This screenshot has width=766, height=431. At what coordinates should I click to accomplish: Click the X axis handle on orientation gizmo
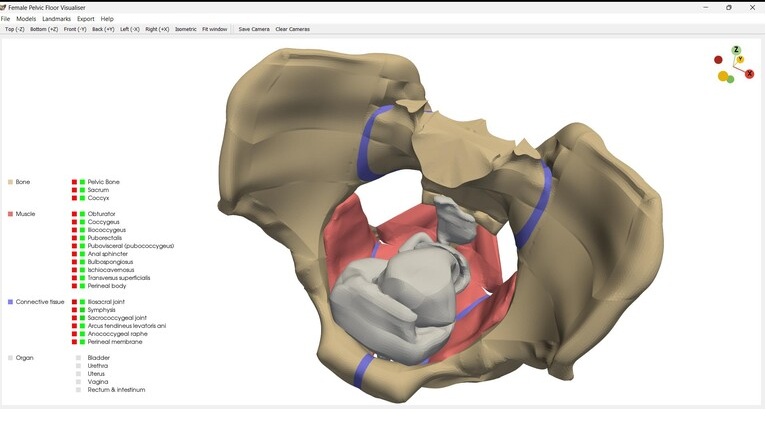[x=749, y=74]
